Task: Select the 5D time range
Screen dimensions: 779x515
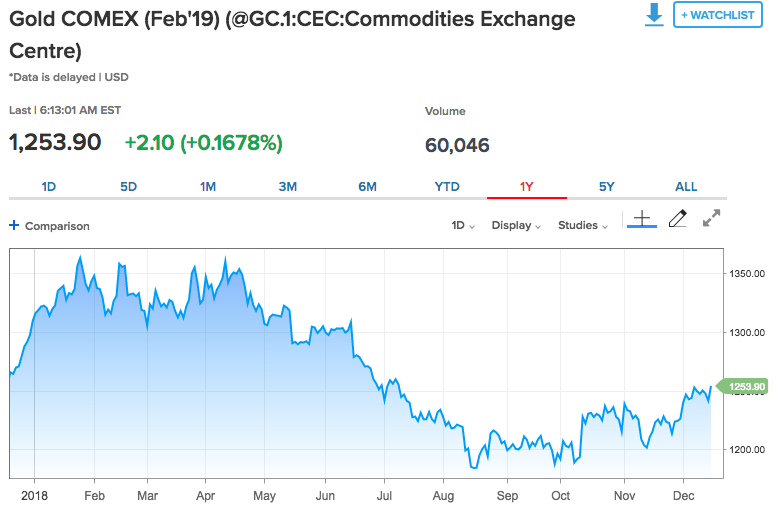Action: 128,187
